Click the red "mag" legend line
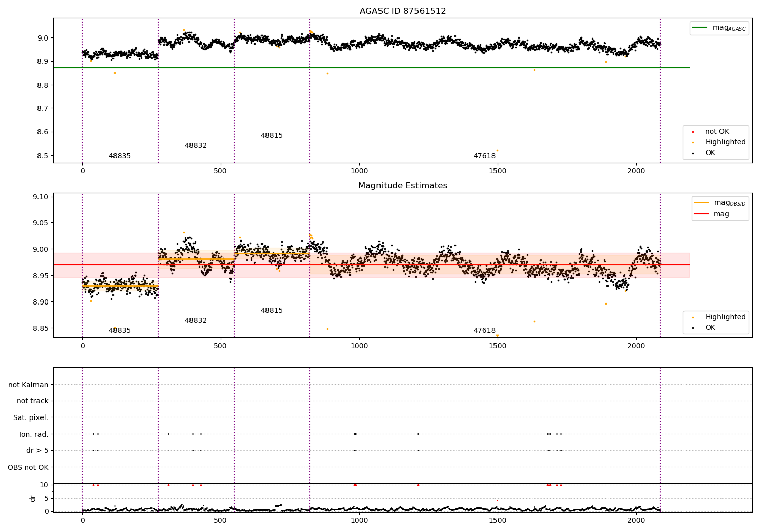This screenshot has height=532, width=760. (702, 214)
